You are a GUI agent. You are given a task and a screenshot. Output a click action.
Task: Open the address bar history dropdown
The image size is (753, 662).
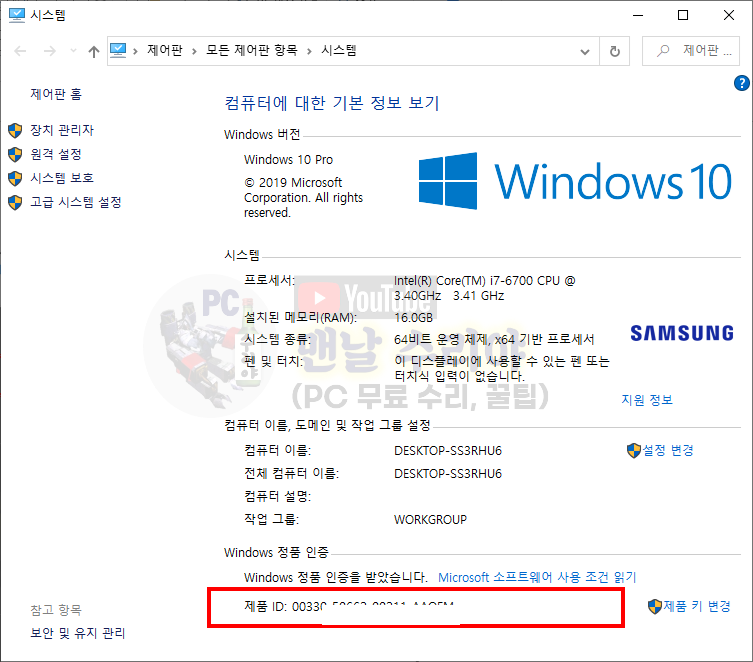coord(585,51)
